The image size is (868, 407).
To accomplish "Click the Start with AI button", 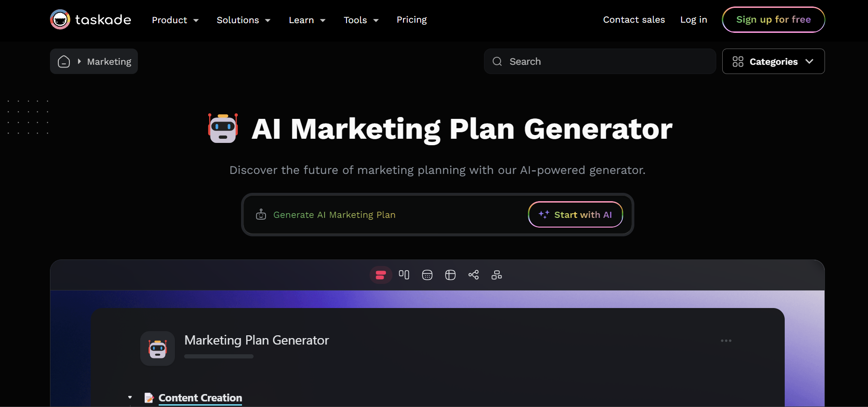I will click(x=576, y=215).
